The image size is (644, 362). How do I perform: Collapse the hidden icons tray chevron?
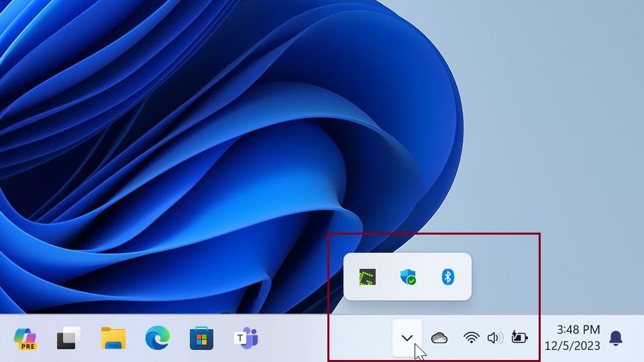click(x=407, y=338)
